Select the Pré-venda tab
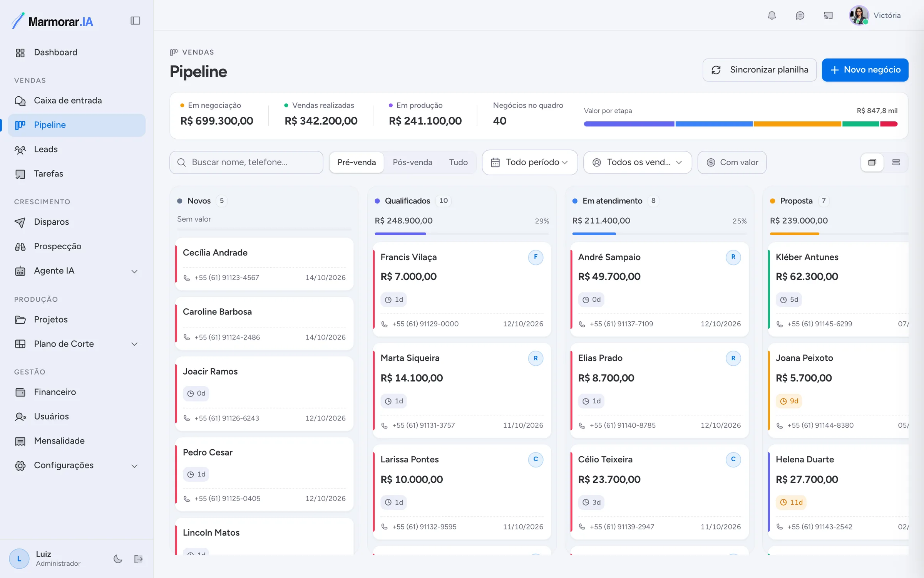 click(x=357, y=162)
